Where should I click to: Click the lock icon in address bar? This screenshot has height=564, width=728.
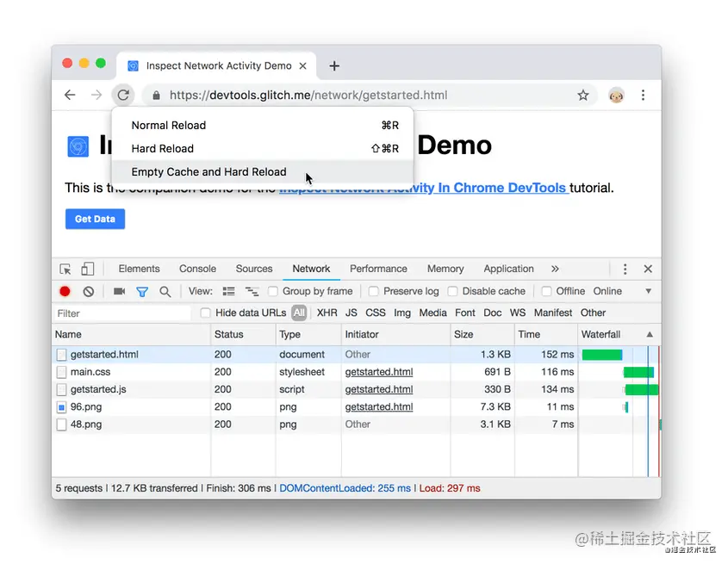click(x=157, y=96)
